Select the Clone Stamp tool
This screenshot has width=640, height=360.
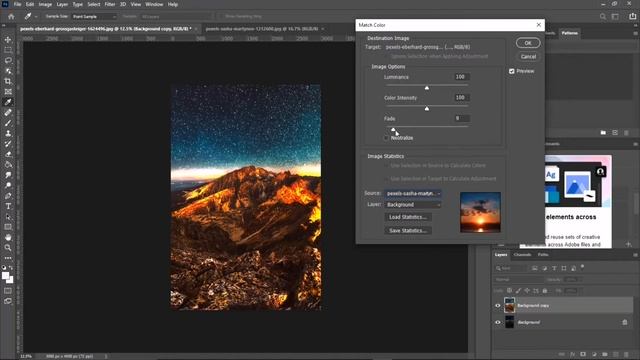tap(8, 133)
